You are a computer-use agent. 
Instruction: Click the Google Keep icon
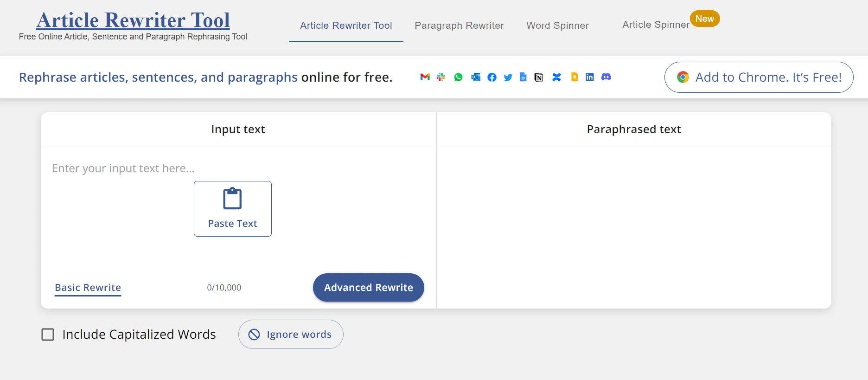coord(574,77)
